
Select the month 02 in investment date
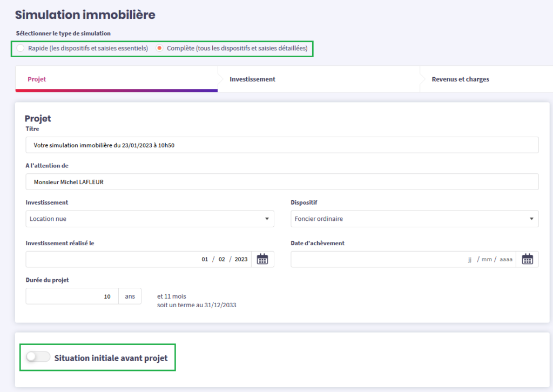point(222,259)
